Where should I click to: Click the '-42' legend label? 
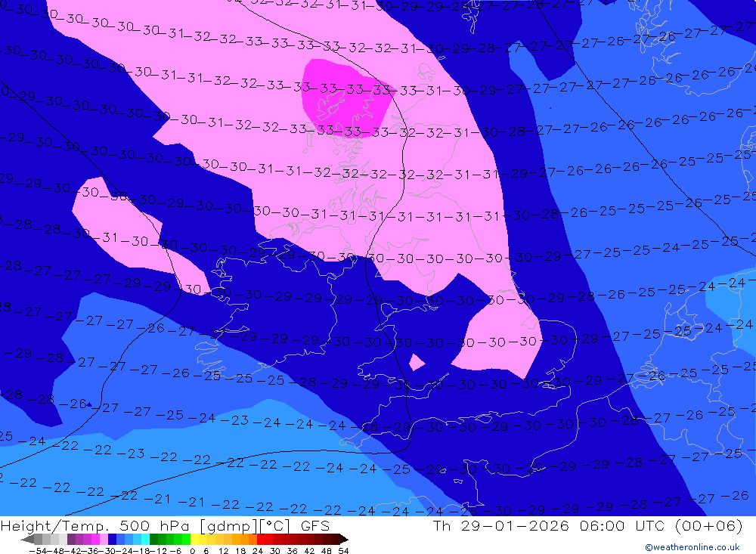(73, 551)
